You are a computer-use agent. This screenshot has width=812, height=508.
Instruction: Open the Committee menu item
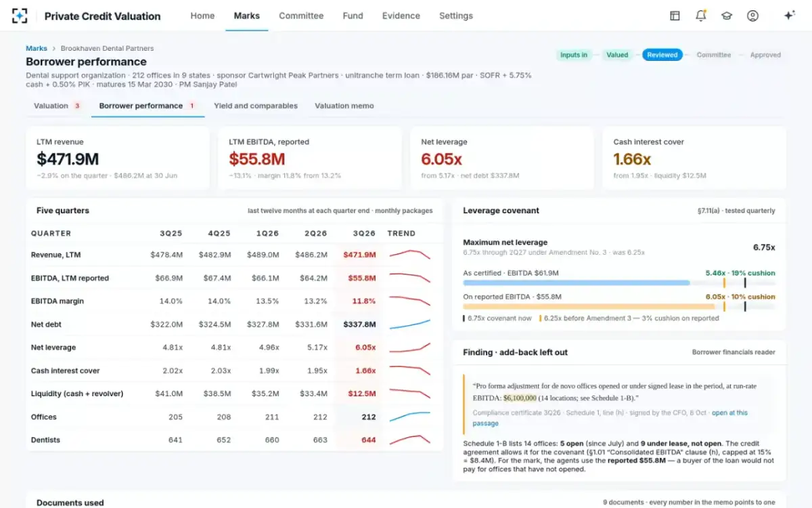(301, 16)
